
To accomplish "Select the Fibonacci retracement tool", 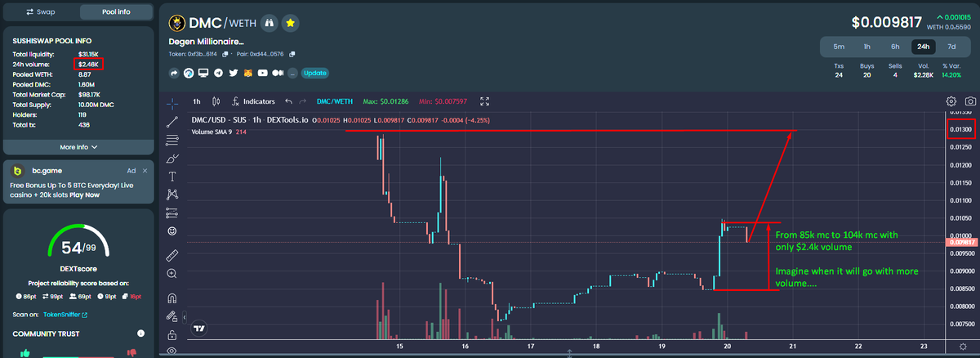I will coord(172,140).
